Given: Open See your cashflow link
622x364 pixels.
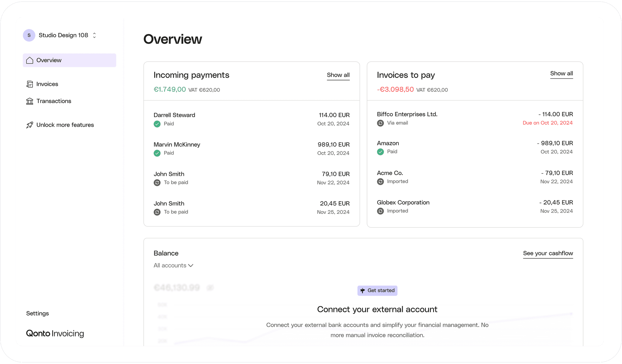Looking at the screenshot, I should pyautogui.click(x=548, y=253).
